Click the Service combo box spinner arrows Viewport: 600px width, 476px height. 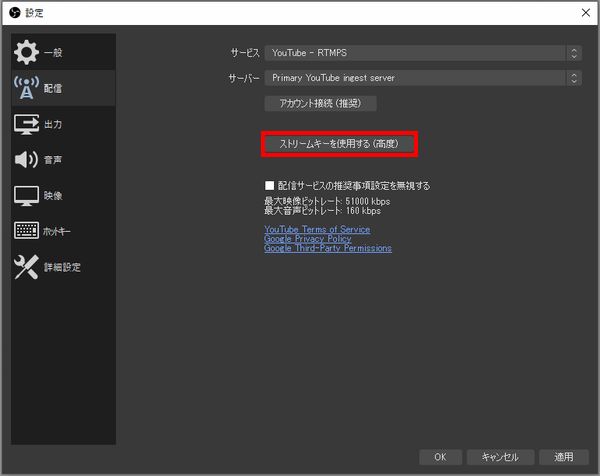tap(574, 53)
